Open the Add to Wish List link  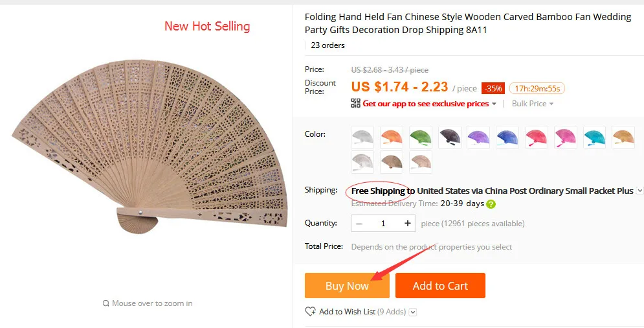coord(347,312)
